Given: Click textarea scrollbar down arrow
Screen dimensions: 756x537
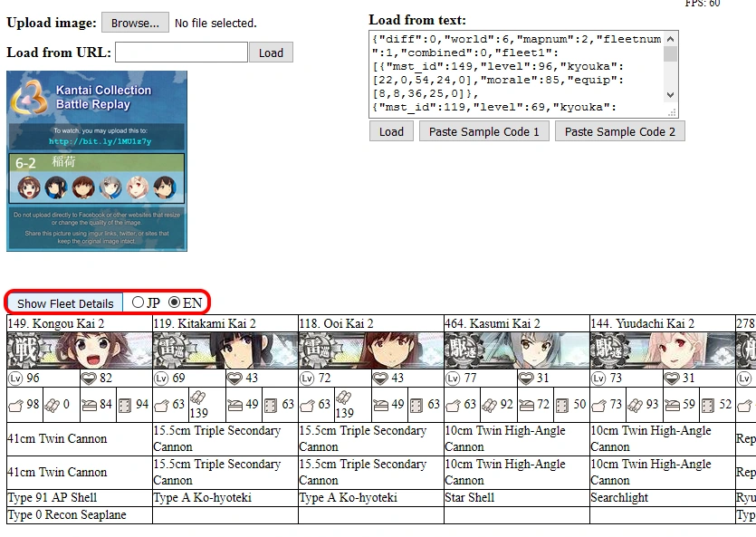Looking at the screenshot, I should coord(670,95).
